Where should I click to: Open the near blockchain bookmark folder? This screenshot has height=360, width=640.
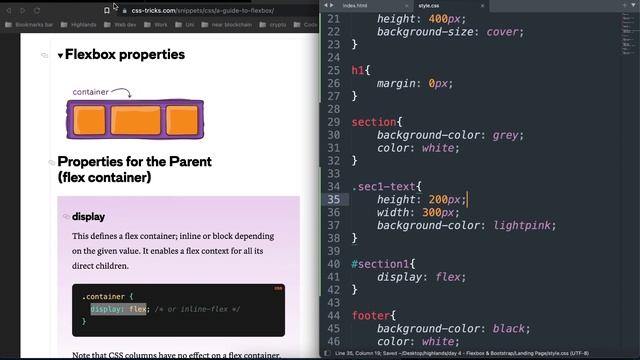click(227, 25)
